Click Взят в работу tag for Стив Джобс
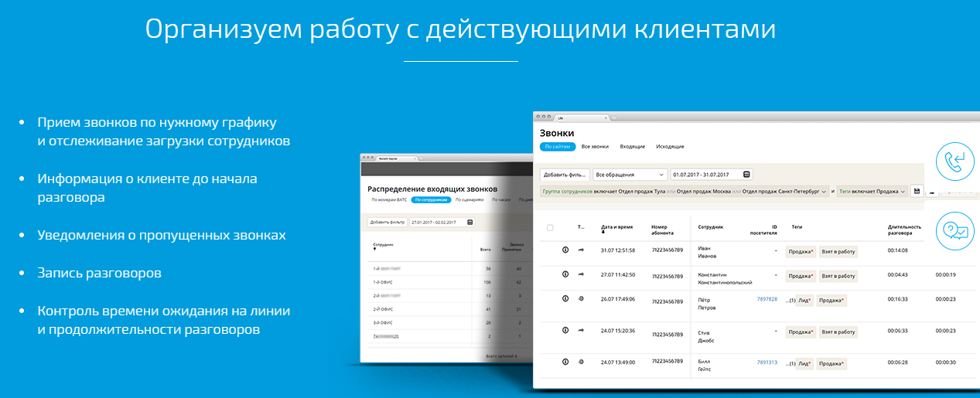The width and height of the screenshot is (980, 398). 838,332
